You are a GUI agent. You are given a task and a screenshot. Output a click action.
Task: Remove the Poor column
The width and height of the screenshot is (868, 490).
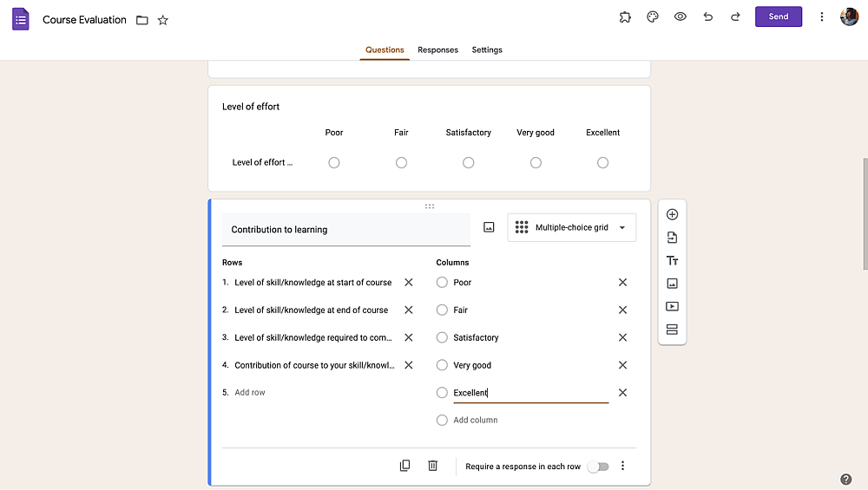coord(622,283)
